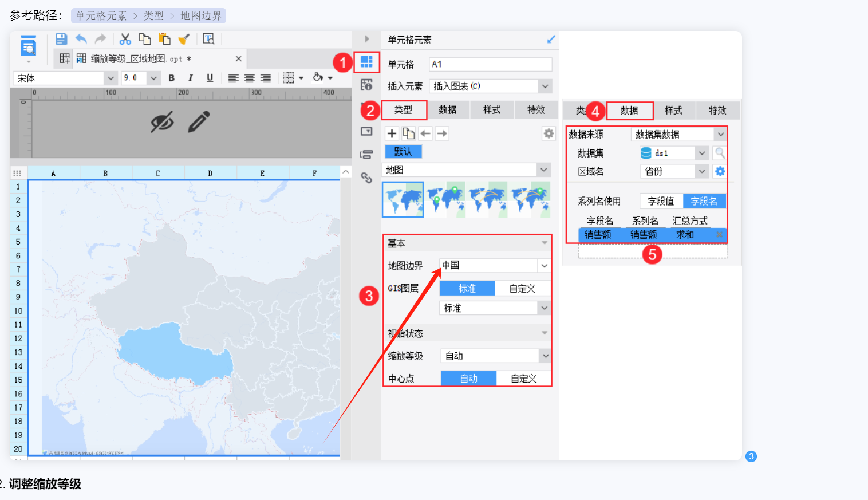Align text center icon

(x=250, y=78)
